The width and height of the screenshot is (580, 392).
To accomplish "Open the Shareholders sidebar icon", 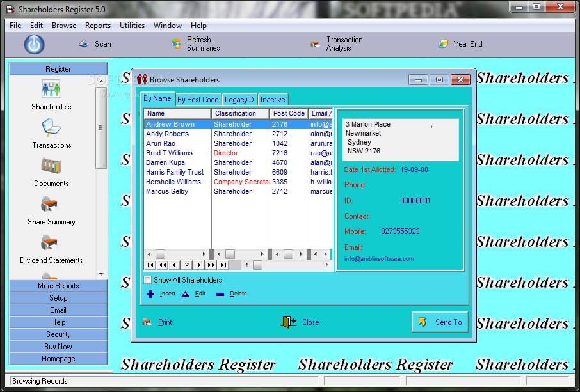I will pyautogui.click(x=51, y=89).
